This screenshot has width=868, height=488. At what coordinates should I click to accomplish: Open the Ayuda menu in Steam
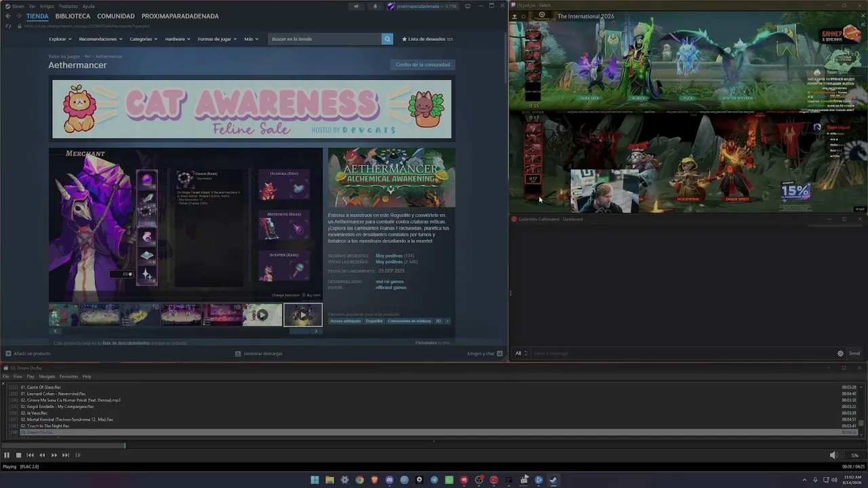pyautogui.click(x=89, y=6)
